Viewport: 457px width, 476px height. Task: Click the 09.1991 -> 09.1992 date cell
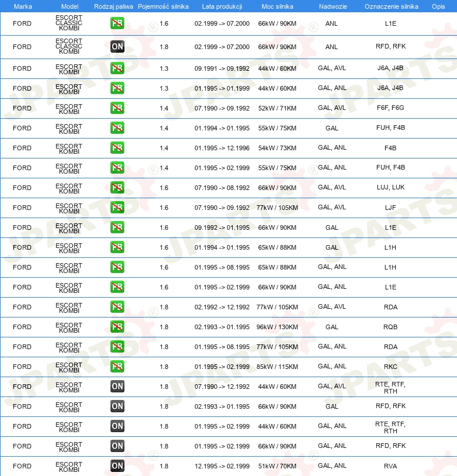(x=222, y=68)
